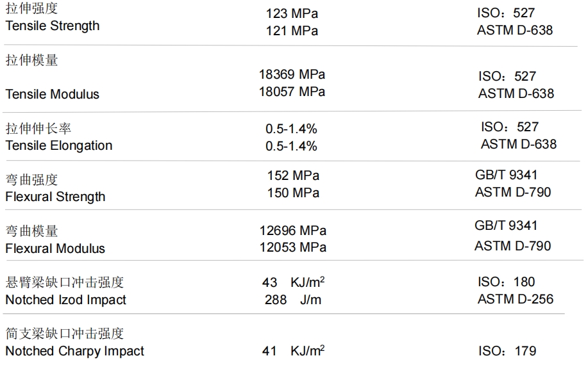Viewport: 588px width, 365px height.
Task: Click the "Tensile Elongation" label
Action: coord(59,145)
